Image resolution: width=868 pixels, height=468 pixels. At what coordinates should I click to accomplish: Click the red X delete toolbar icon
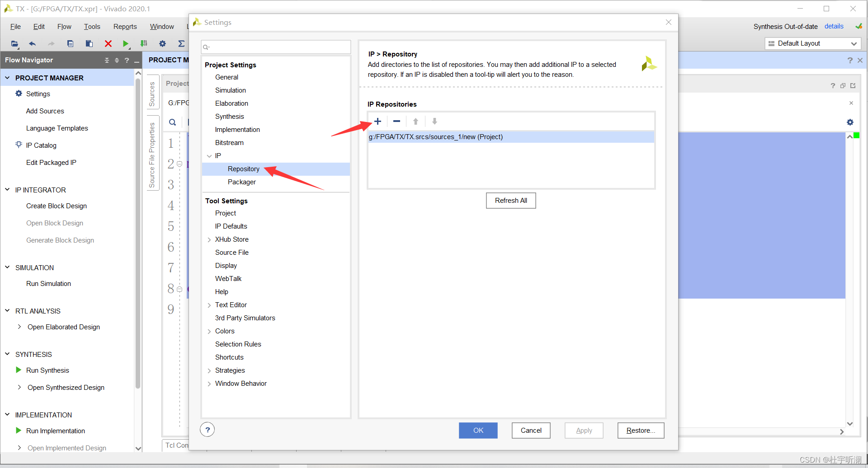[x=108, y=44]
